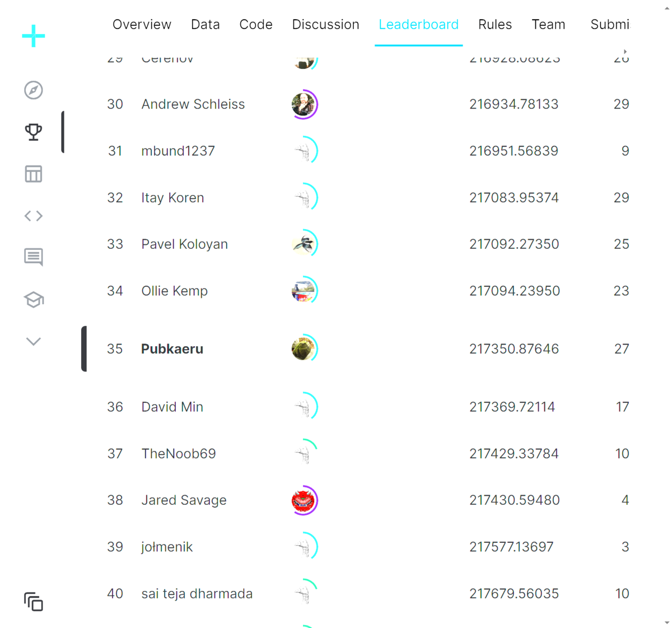Open the Home compass icon
This screenshot has height=628, width=672.
pos(33,90)
